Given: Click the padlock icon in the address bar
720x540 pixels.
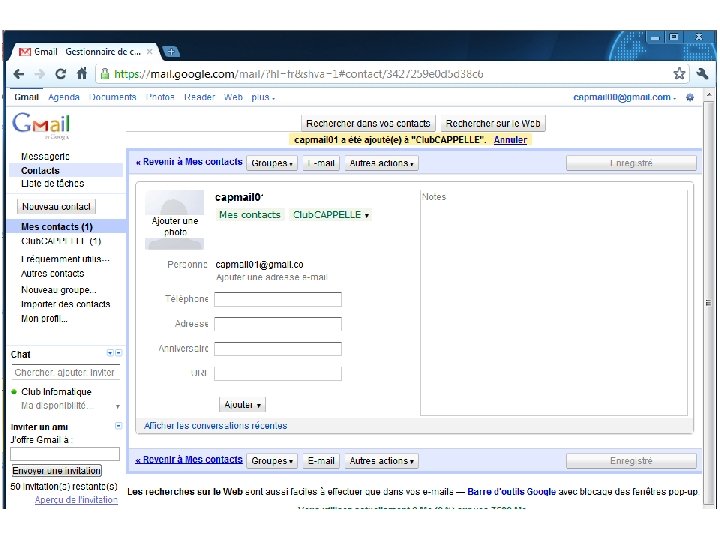Looking at the screenshot, I should tap(105, 74).
